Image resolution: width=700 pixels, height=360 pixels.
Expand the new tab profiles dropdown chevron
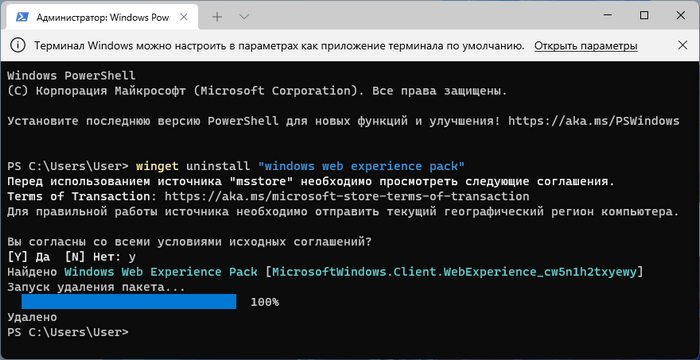(244, 17)
